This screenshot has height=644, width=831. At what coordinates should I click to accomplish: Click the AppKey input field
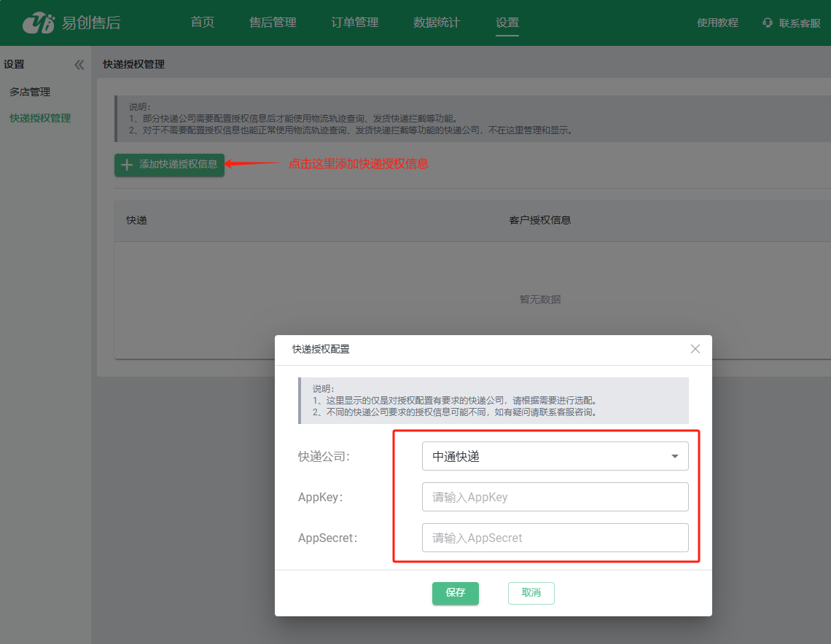[555, 498]
